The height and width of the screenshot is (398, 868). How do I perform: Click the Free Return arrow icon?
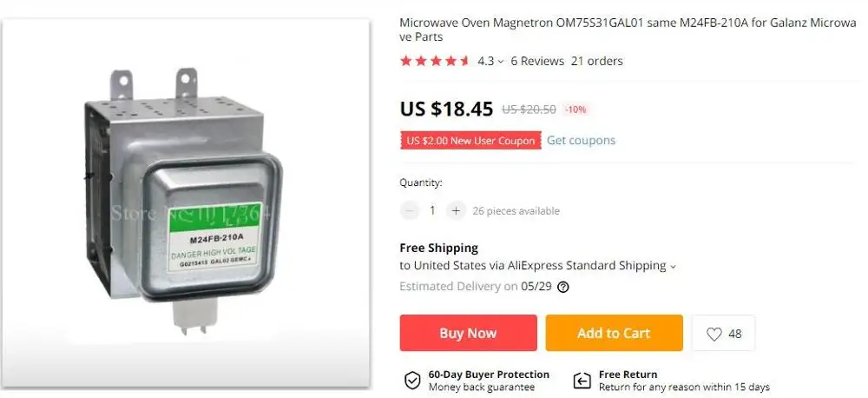582,381
